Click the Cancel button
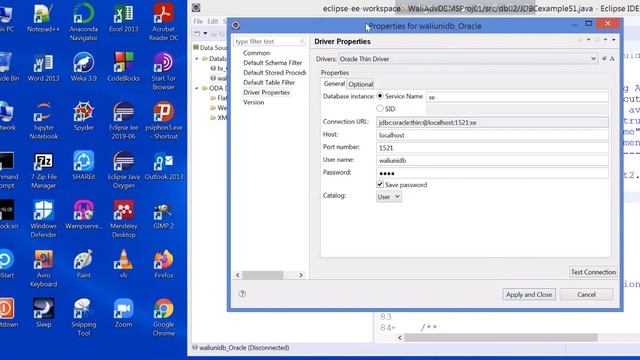The image size is (640, 360). 586,294
